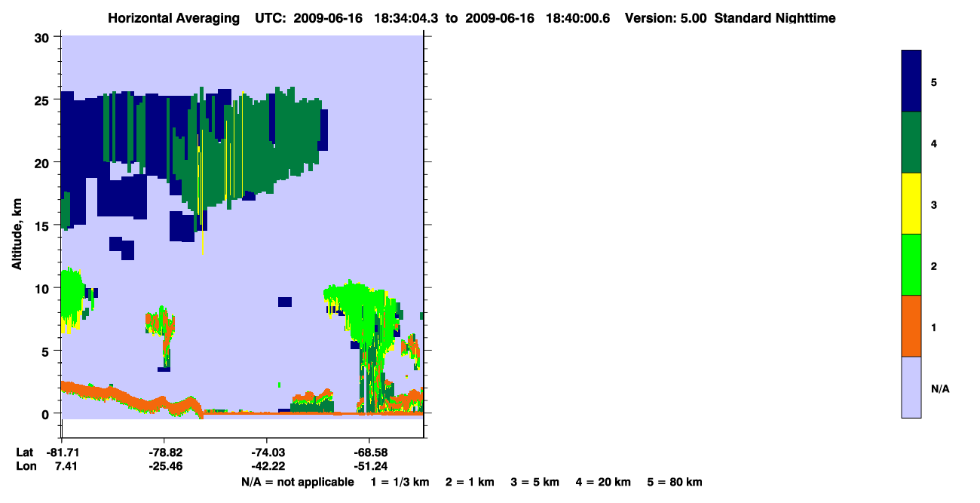Click the '2 = 1 km' caption
This screenshot has height=503, width=980.
click(470, 482)
